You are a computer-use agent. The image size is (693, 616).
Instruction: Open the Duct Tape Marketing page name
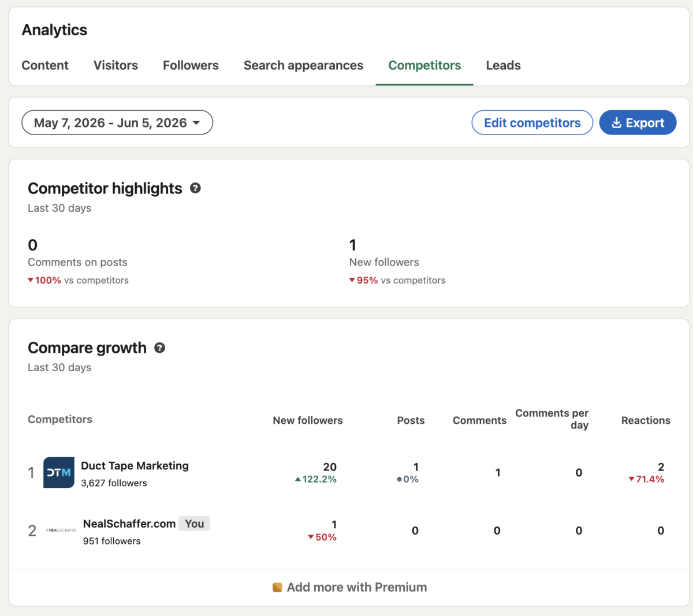(x=135, y=465)
